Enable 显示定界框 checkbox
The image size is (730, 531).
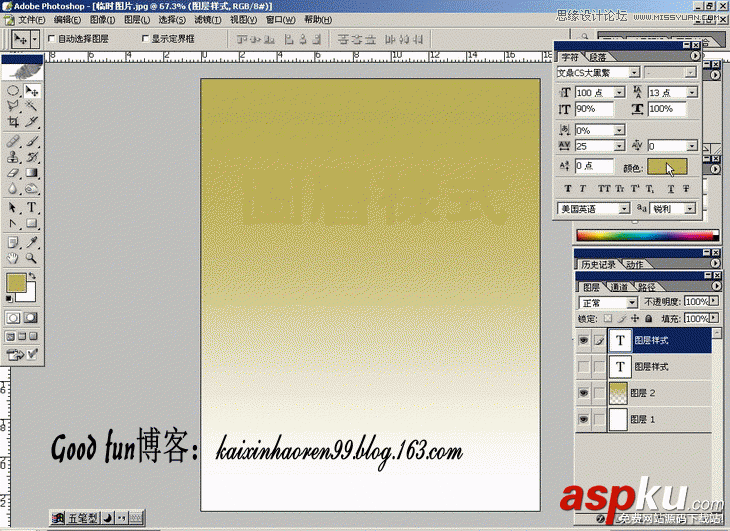point(145,39)
